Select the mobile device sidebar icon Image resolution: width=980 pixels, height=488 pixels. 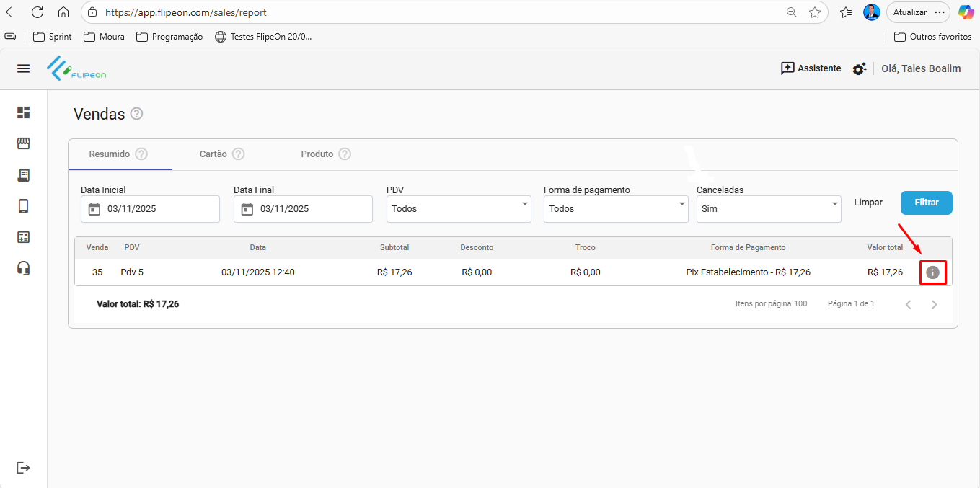point(24,207)
